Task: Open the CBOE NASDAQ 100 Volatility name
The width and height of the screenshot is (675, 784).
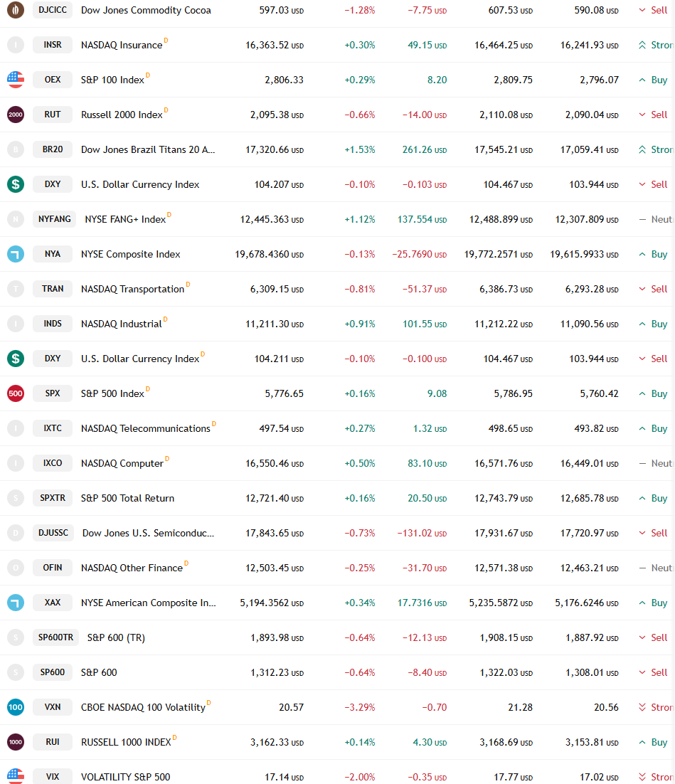Action: point(143,707)
